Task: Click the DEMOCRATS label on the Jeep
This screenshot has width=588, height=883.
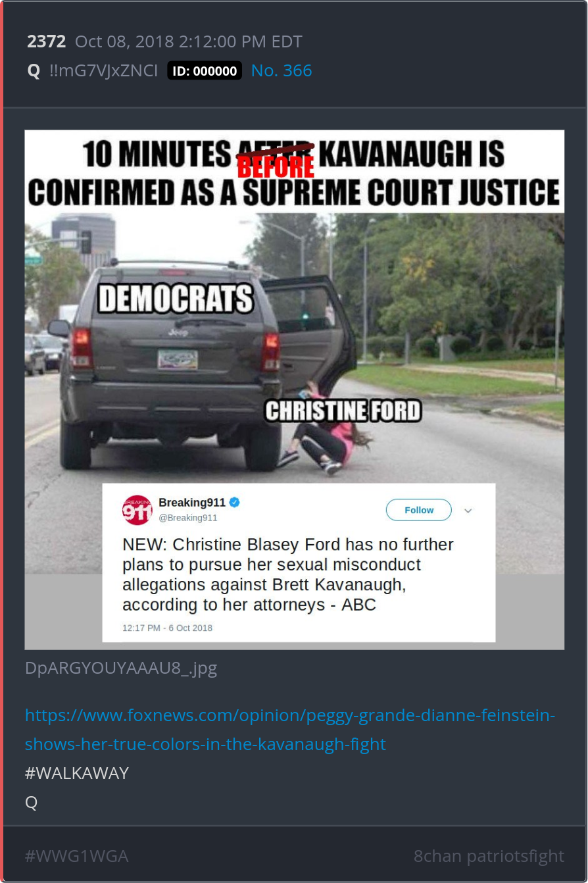Action: (176, 299)
